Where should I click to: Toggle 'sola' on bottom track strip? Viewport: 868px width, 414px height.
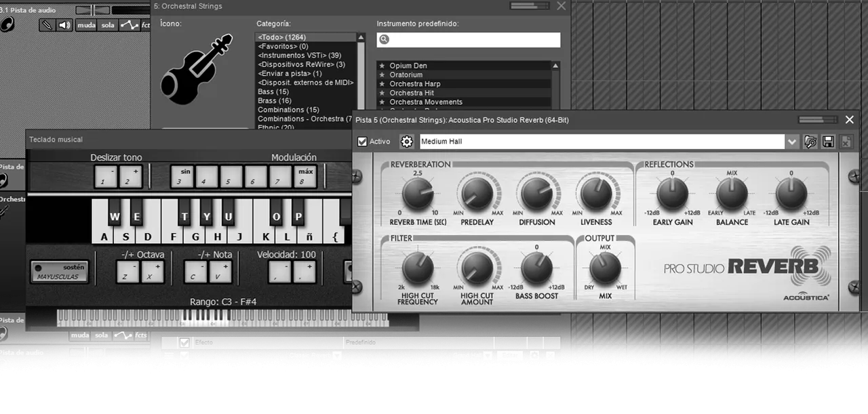[101, 335]
